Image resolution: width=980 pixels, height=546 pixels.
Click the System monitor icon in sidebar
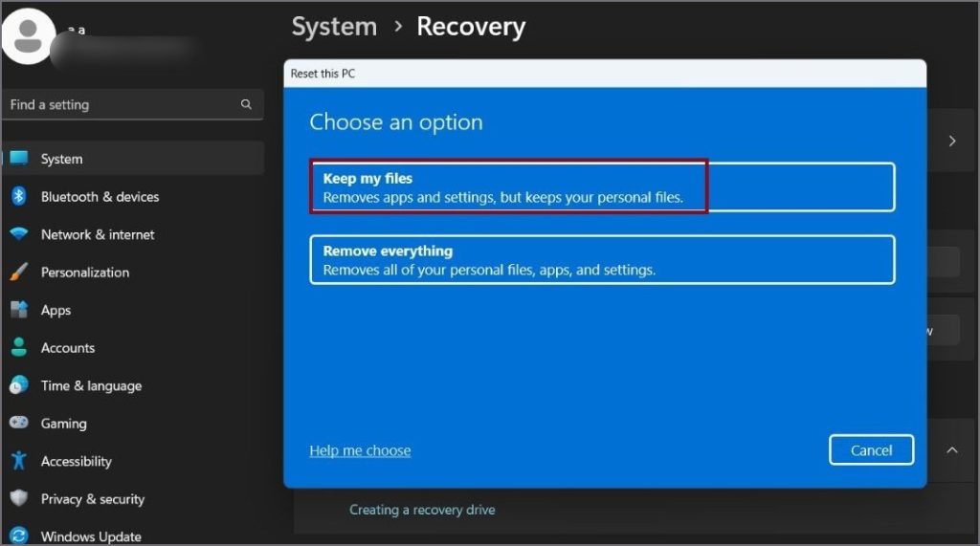[19, 159]
